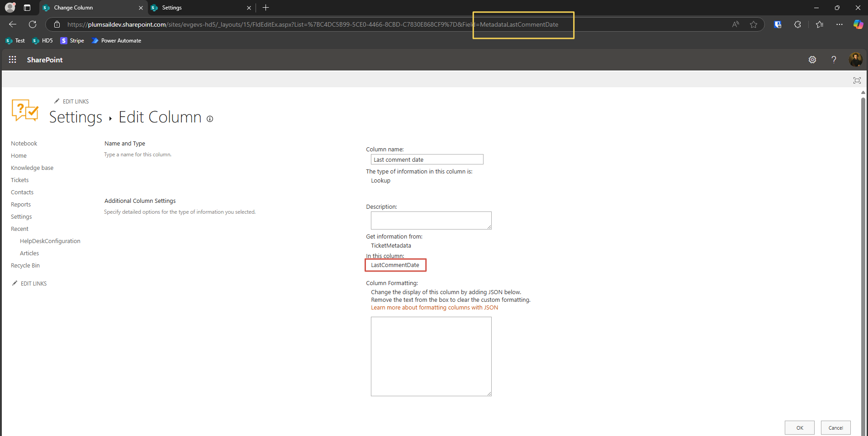Refresh the page in browser

click(33, 24)
